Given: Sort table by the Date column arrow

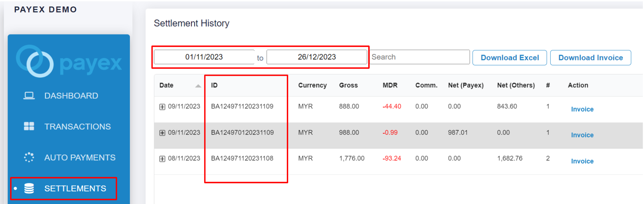Looking at the screenshot, I should tap(198, 85).
